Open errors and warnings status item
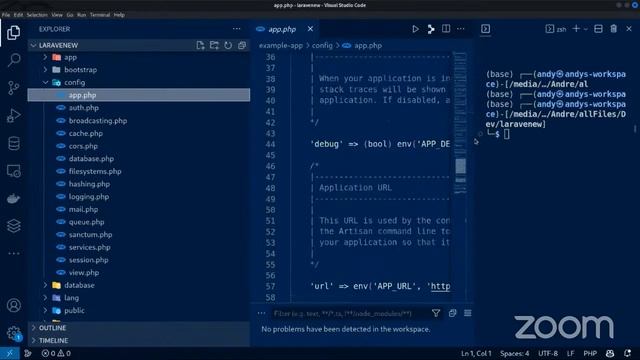 (x=56, y=353)
